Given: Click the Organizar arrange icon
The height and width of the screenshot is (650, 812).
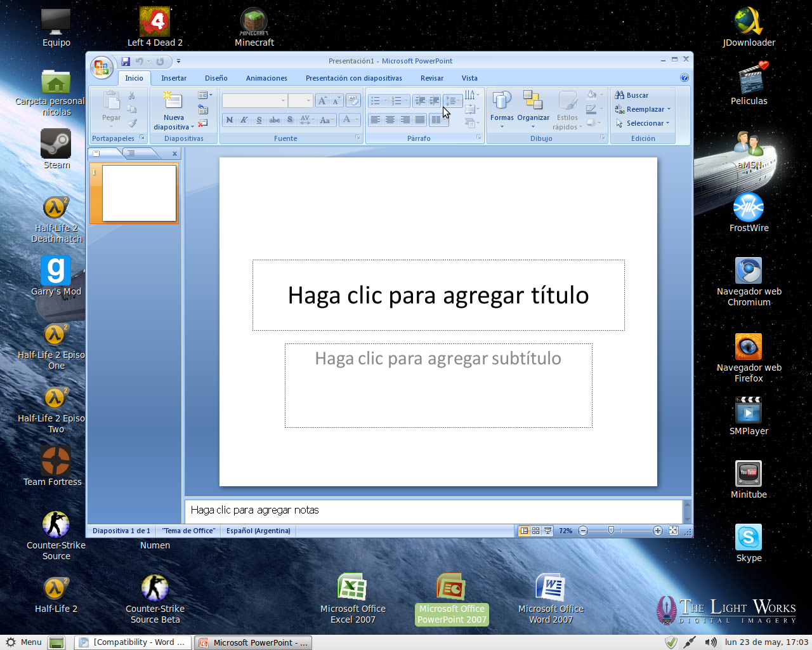Looking at the screenshot, I should click(x=533, y=100).
